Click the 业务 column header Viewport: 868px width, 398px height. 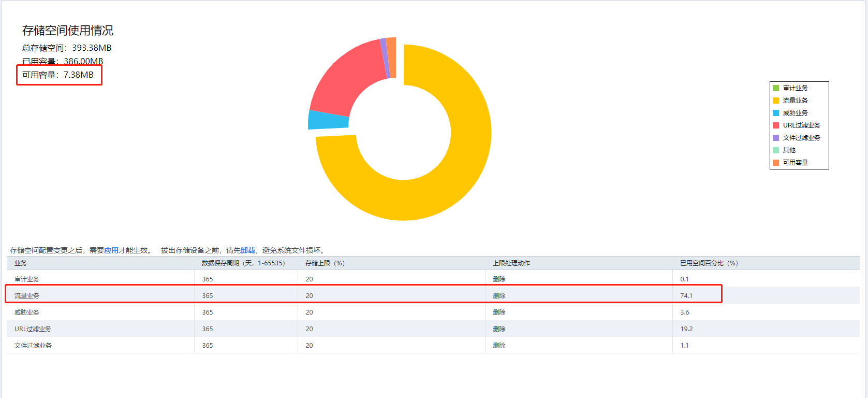tap(21, 263)
